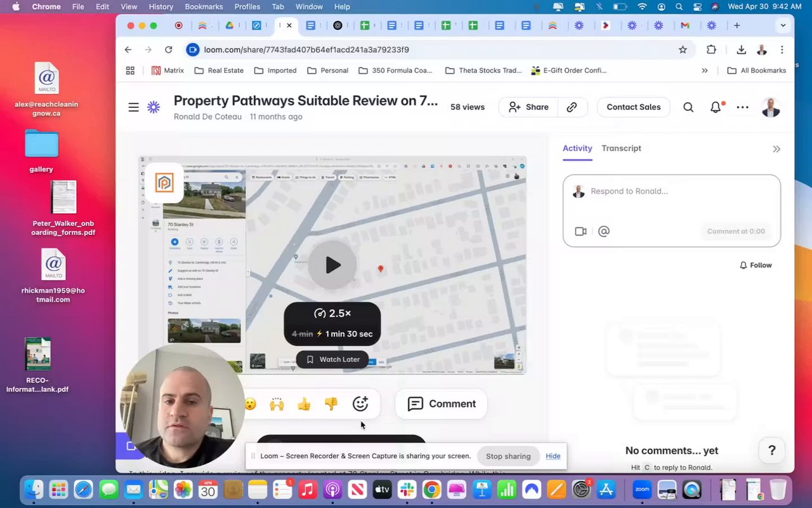Collapse the Activity side panel
This screenshot has width=812, height=508.
776,149
